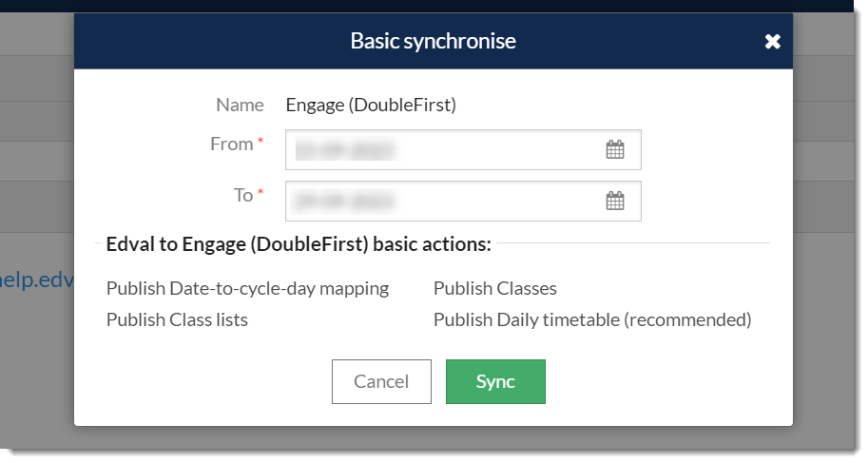Select the Publish Classes action
Image resolution: width=868 pixels, height=463 pixels.
495,289
